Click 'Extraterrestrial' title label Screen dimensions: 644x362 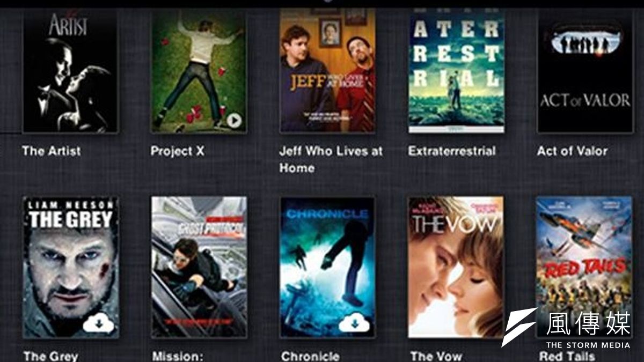pyautogui.click(x=452, y=151)
